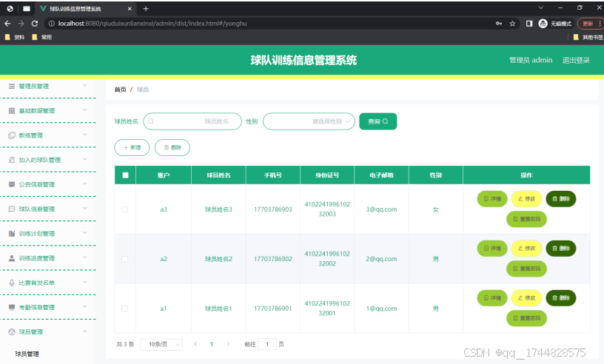Click search magnifier icon in 球员姓名 field
Screen dimensions: 604x364
[151, 121]
